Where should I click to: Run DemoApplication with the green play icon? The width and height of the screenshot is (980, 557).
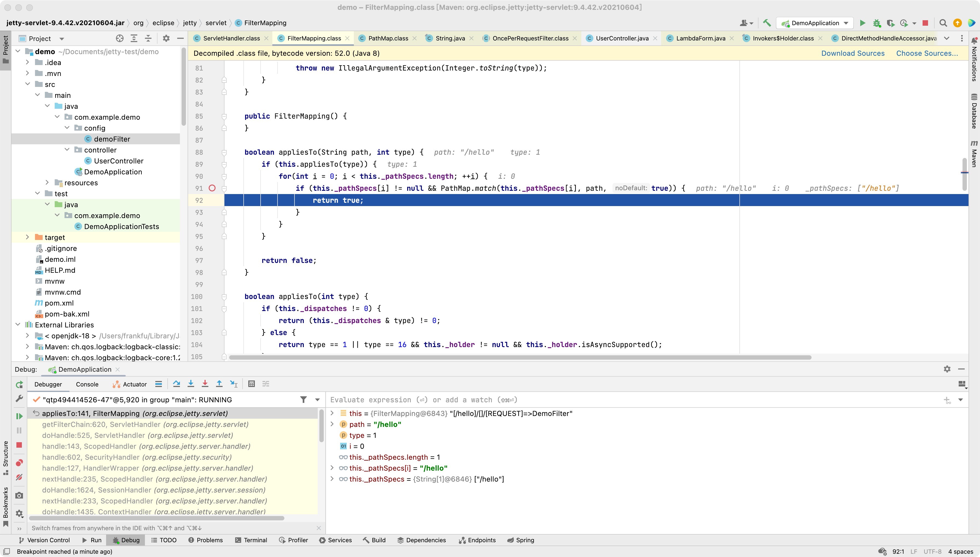(x=862, y=23)
